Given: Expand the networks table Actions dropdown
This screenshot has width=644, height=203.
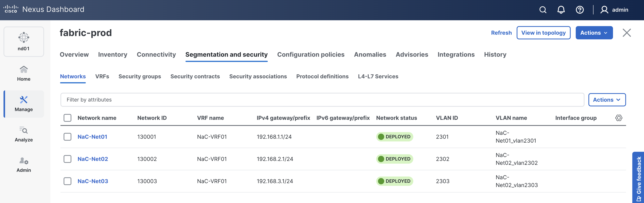Looking at the screenshot, I should (x=607, y=100).
